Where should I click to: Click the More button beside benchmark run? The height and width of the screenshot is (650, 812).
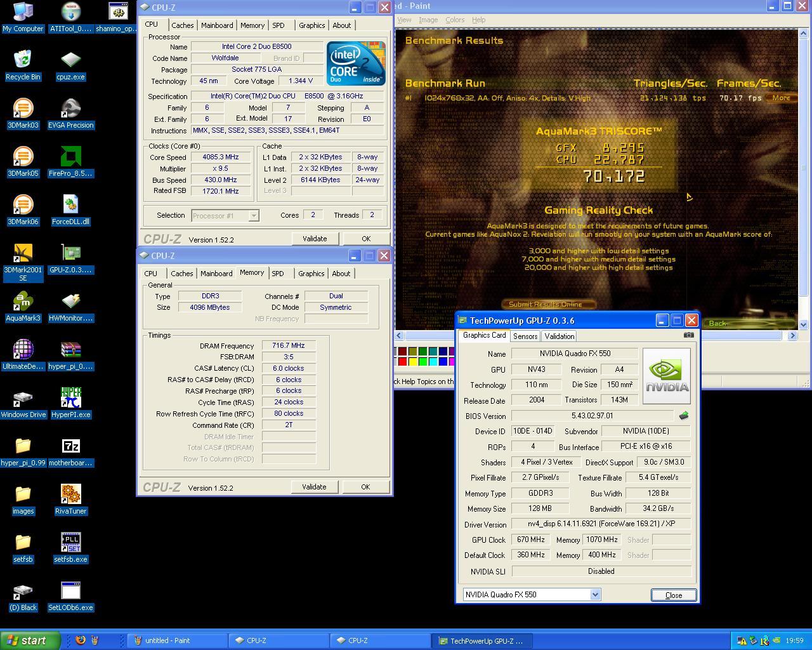(781, 98)
